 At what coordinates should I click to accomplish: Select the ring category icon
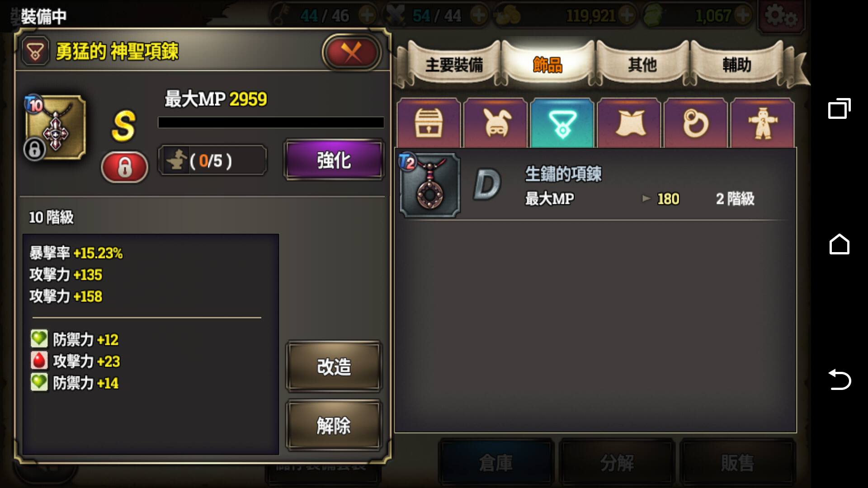click(x=696, y=123)
